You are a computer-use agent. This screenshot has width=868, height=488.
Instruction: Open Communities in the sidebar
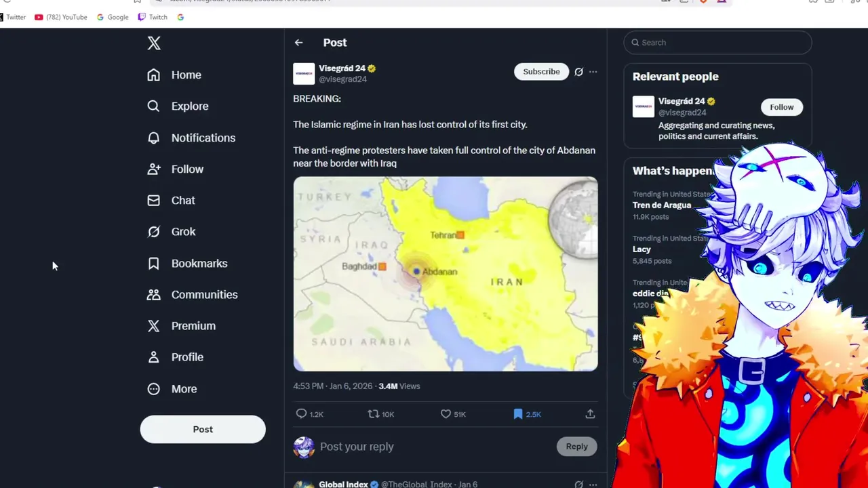[x=193, y=294]
